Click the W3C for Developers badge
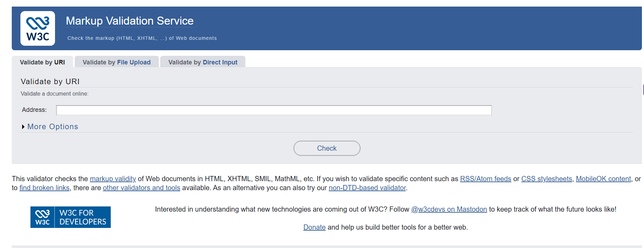Viewport: 644px width, 248px height. point(71,217)
